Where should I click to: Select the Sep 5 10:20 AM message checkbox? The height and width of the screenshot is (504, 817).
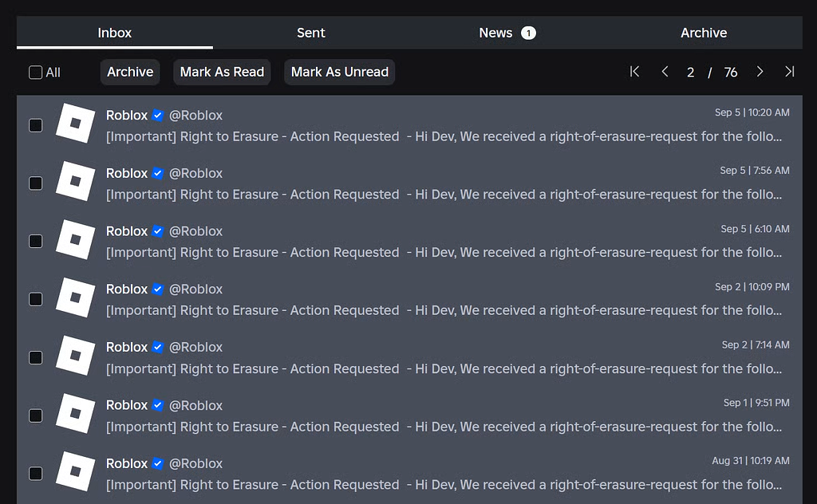36,125
